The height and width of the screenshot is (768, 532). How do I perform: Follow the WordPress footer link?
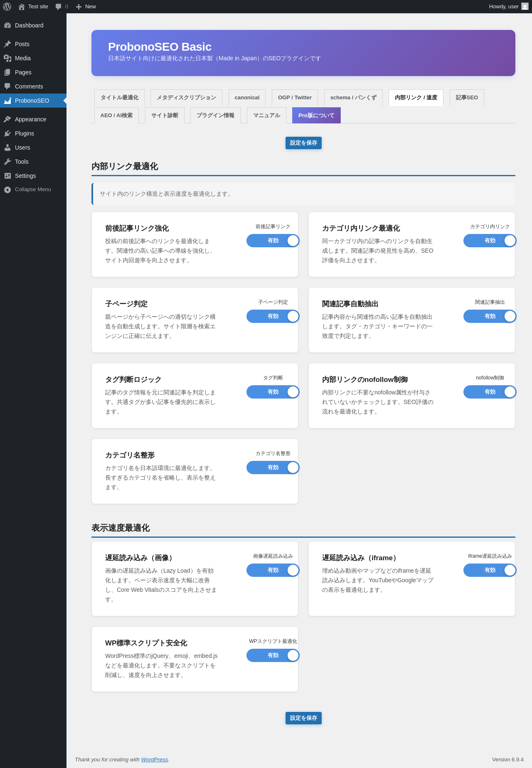click(154, 759)
